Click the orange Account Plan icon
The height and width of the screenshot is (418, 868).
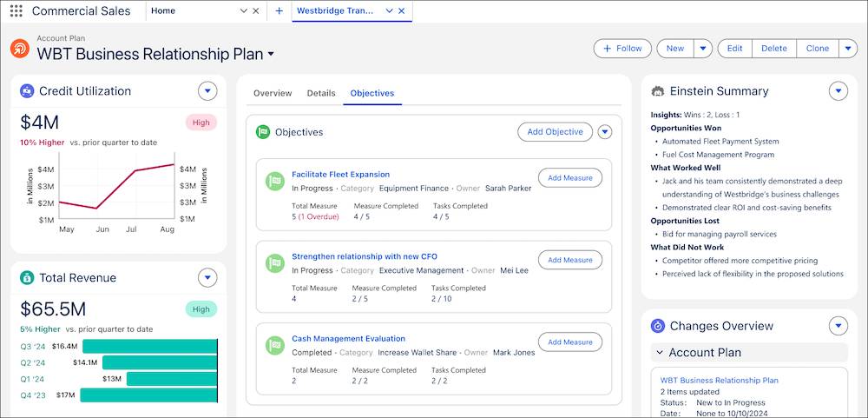(20, 49)
